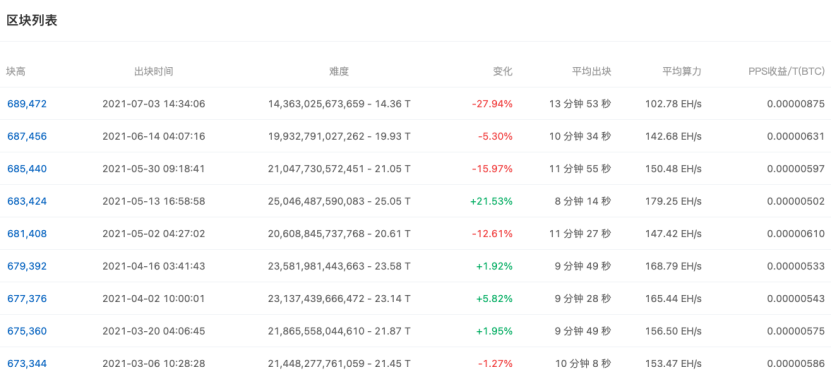Open block height 681,408 link
The image size is (831, 379).
click(x=27, y=234)
